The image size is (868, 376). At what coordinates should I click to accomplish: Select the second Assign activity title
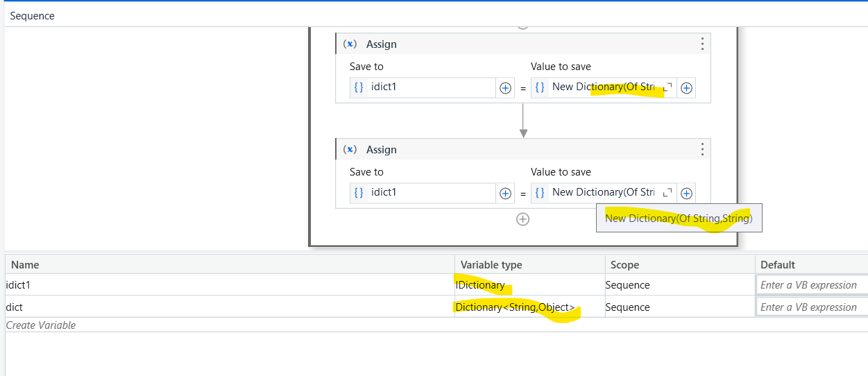pos(382,150)
